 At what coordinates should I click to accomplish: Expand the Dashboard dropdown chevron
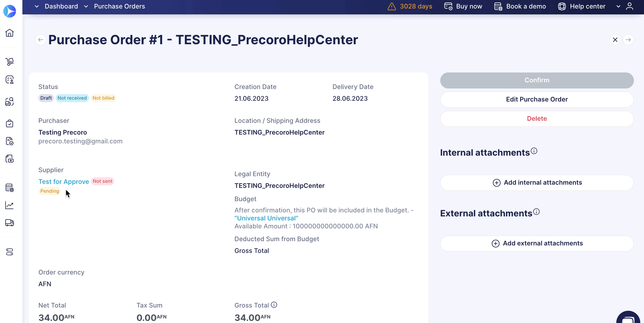tap(37, 6)
